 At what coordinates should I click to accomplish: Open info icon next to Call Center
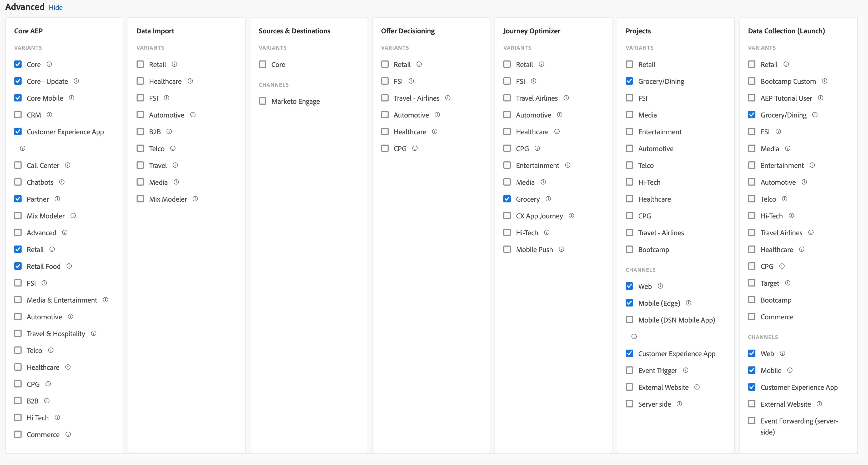click(x=68, y=165)
